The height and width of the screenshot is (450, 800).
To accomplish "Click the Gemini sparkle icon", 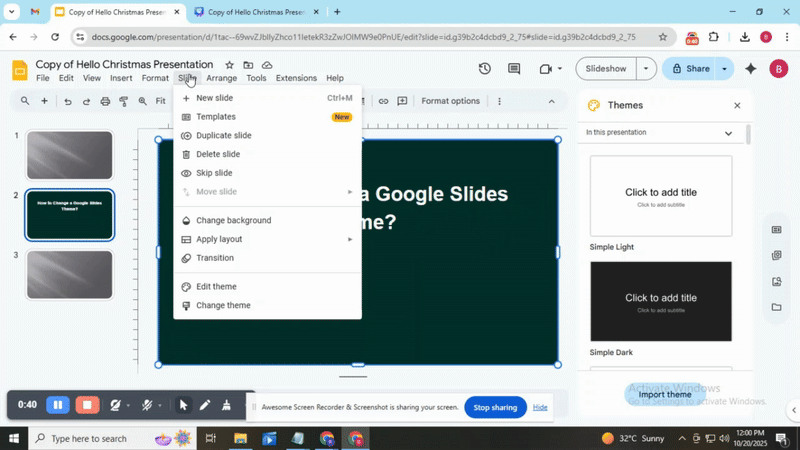I will click(751, 69).
